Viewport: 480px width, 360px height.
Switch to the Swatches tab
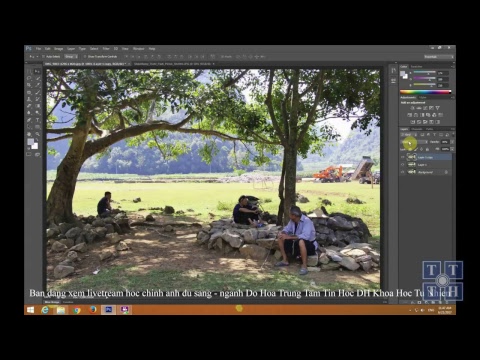pos(416,67)
